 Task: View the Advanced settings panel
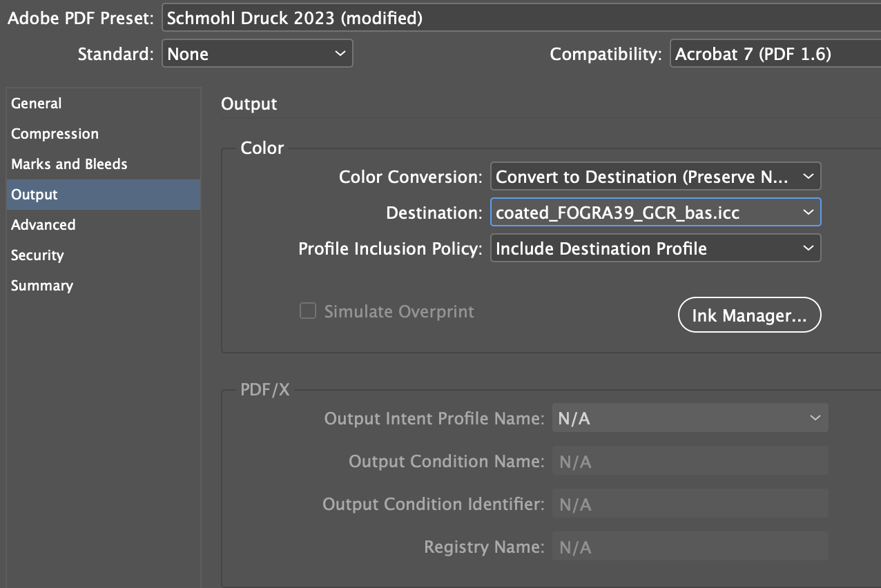coord(43,224)
